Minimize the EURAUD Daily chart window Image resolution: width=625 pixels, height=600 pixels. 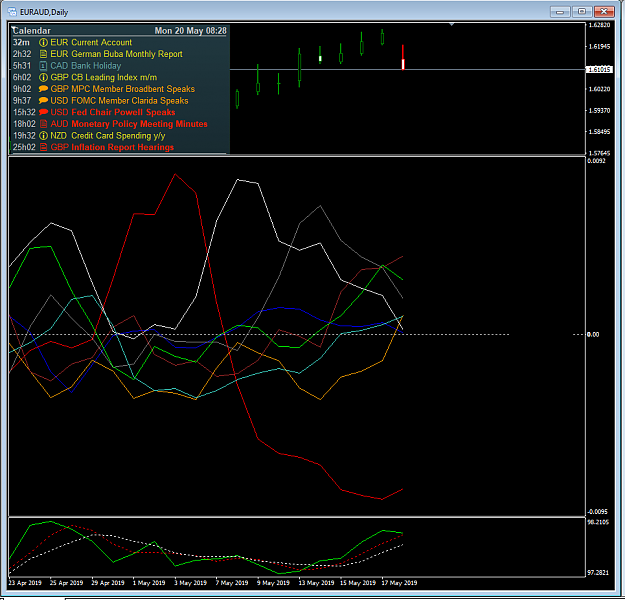(560, 12)
